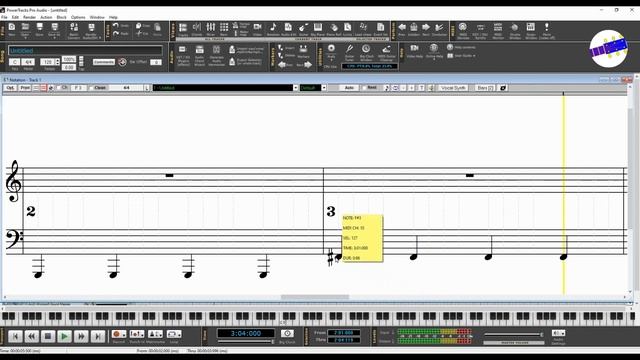Screen dimensions: 640x360
Task: Toggle the Metronome control
Action: [155, 334]
